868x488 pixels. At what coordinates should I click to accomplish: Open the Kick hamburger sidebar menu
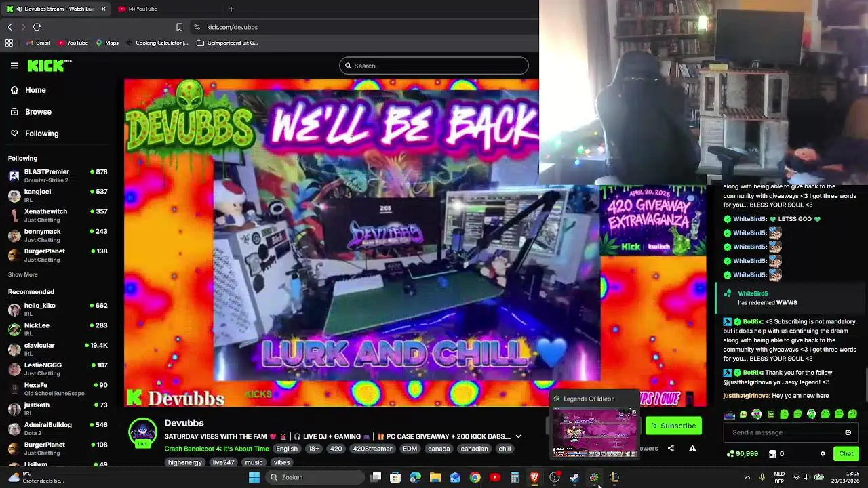(14, 66)
